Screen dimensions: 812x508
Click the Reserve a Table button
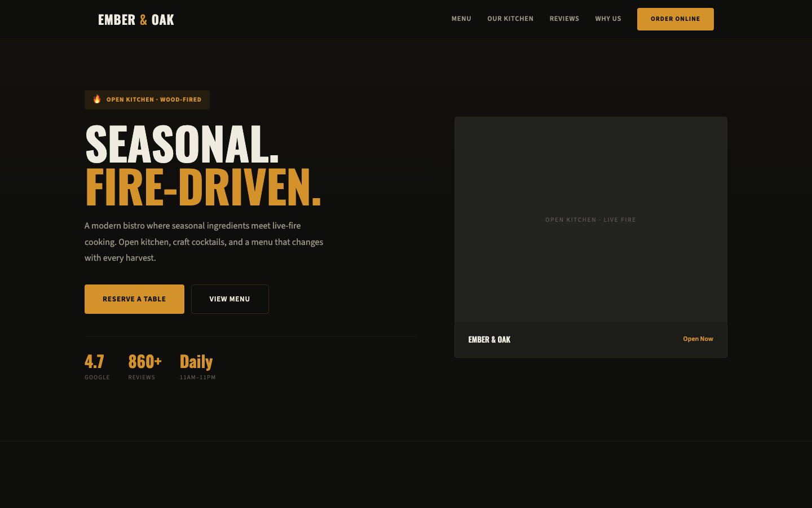[x=134, y=299]
